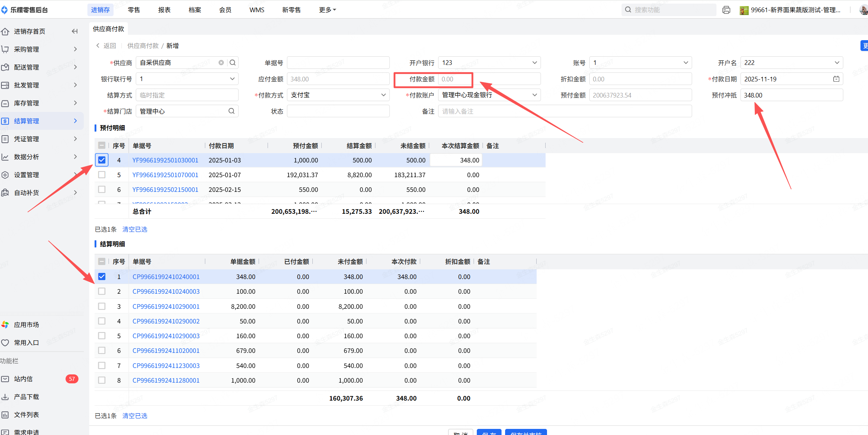868x435 pixels.
Task: Open the 更多 top menu
Action: point(327,10)
